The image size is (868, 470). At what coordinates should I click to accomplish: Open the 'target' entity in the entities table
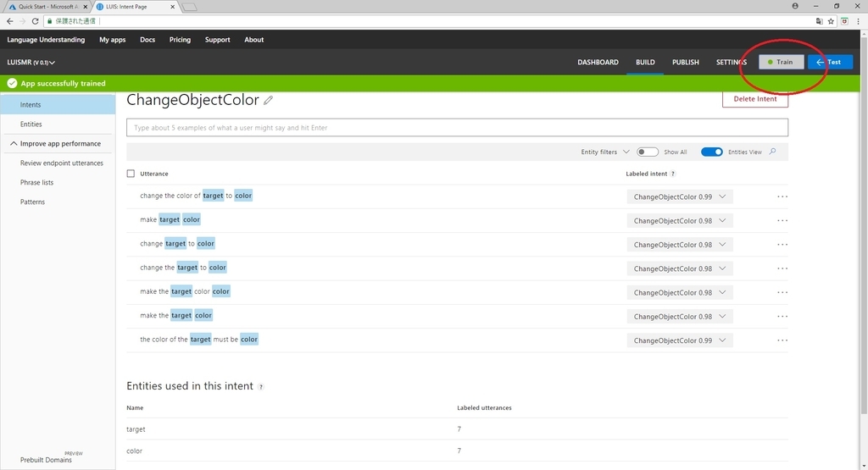(x=136, y=429)
